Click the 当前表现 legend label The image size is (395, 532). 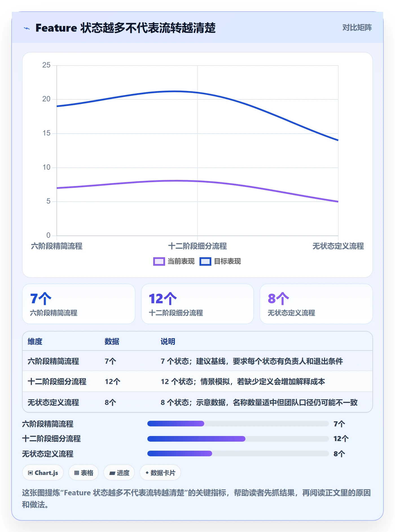pyautogui.click(x=181, y=261)
